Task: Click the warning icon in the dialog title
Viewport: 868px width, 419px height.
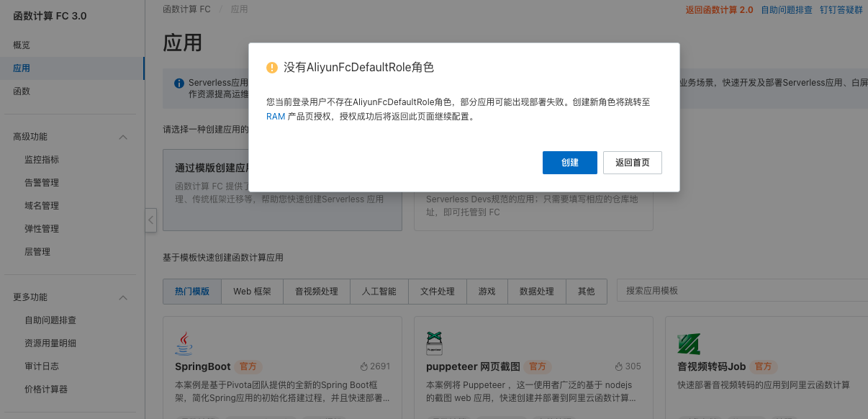Action: 272,68
